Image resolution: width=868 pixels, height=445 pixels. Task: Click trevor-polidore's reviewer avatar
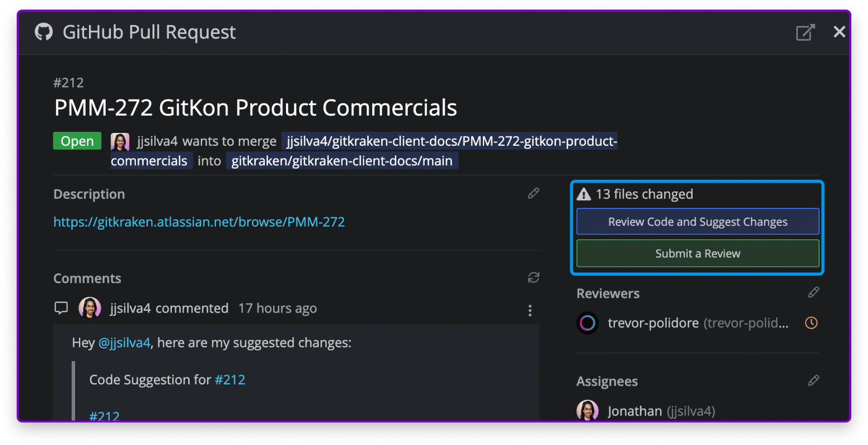click(x=588, y=323)
